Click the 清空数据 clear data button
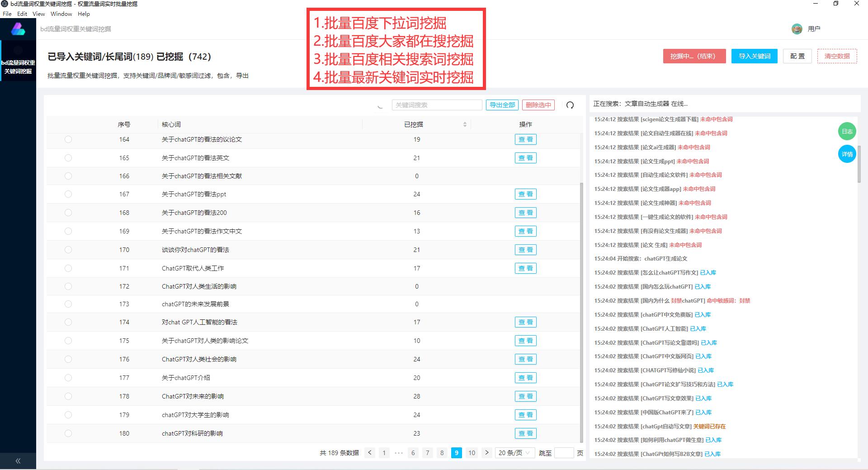Viewport: 868px width, 470px height. [x=837, y=56]
